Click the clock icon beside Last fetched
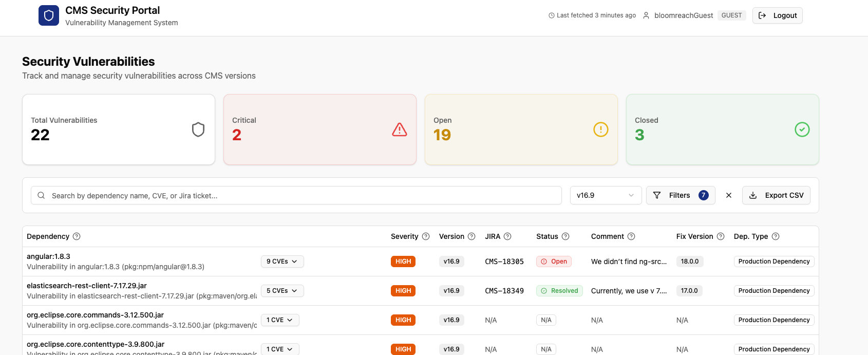 pos(552,15)
